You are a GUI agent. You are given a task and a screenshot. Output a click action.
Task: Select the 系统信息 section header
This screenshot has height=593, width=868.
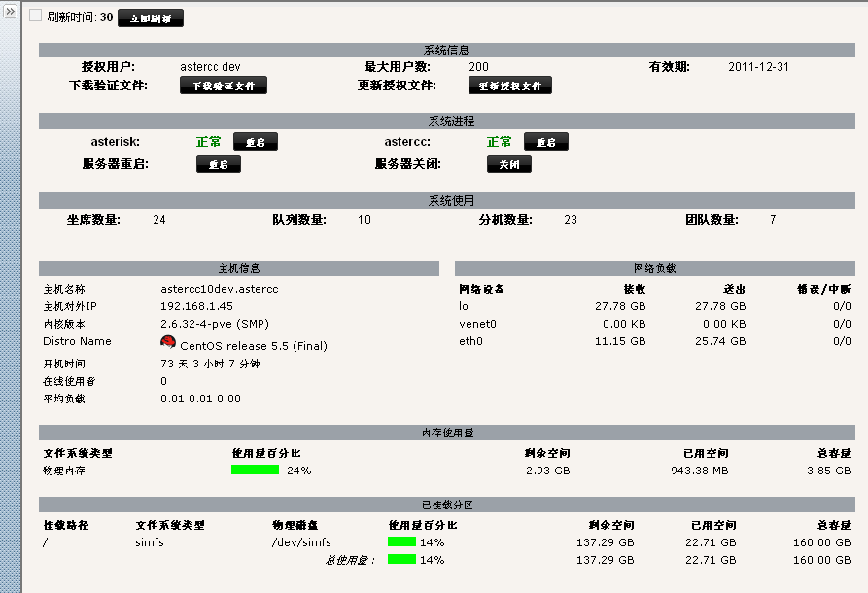coord(446,51)
